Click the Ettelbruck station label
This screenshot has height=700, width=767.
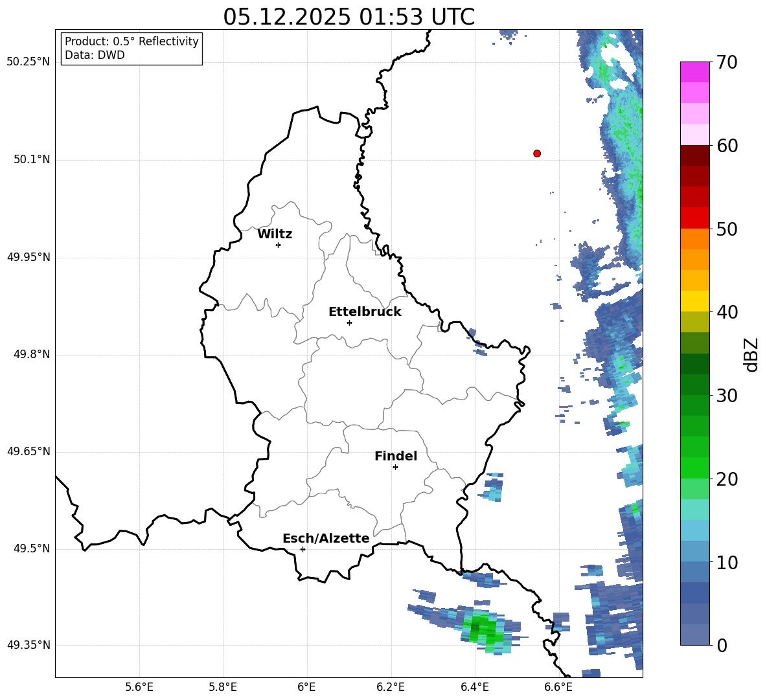click(365, 312)
